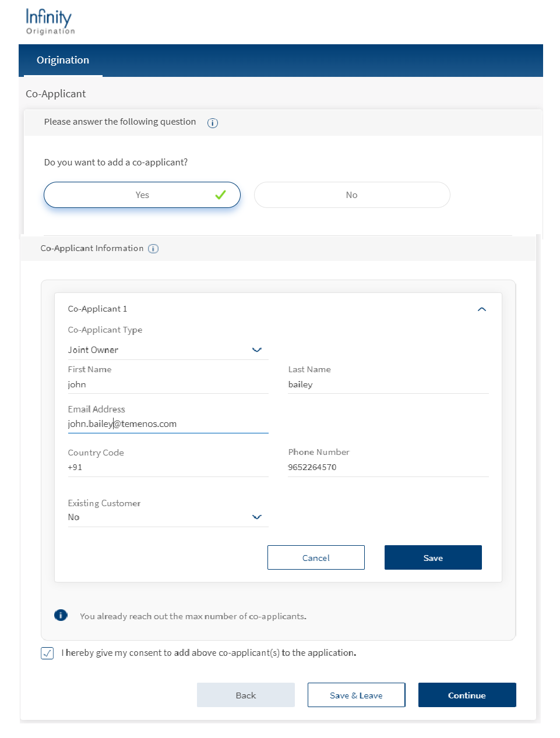Click info icon next to Co-Applicant Information
560x738 pixels.
coord(153,249)
